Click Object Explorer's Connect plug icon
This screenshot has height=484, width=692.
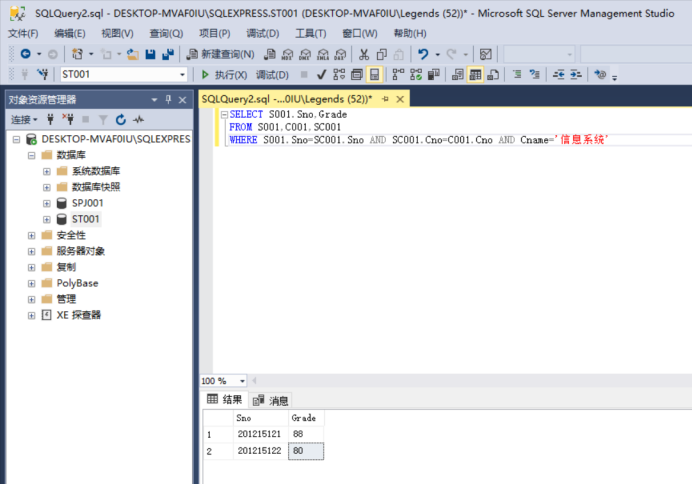click(50, 120)
